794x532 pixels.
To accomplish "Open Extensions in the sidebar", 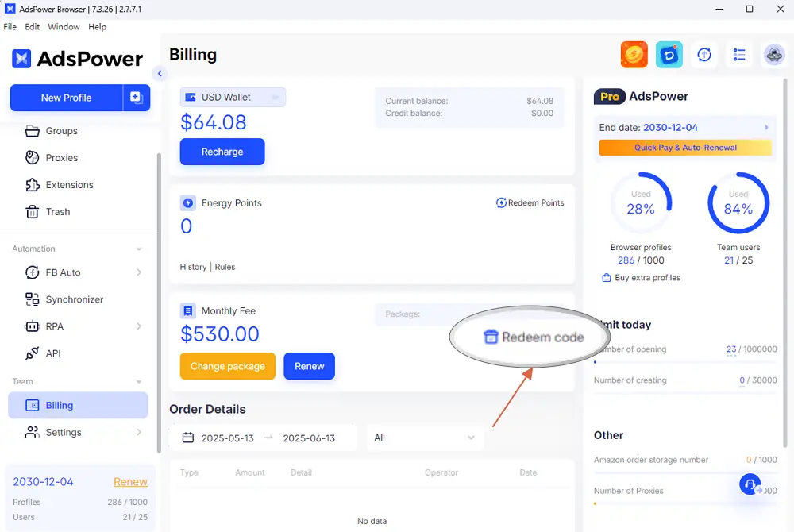I will (60, 185).
